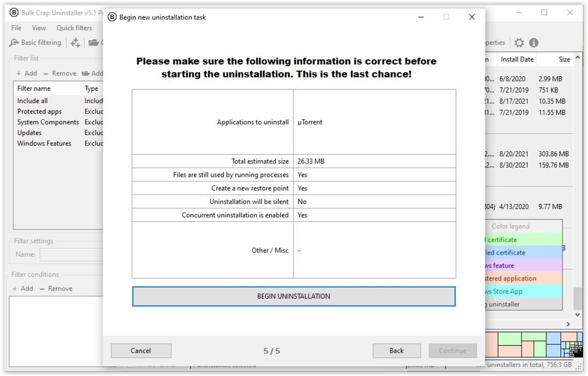This screenshot has height=376, width=588.
Task: Click the open folder icon in the main toolbar
Action: coord(94,43)
